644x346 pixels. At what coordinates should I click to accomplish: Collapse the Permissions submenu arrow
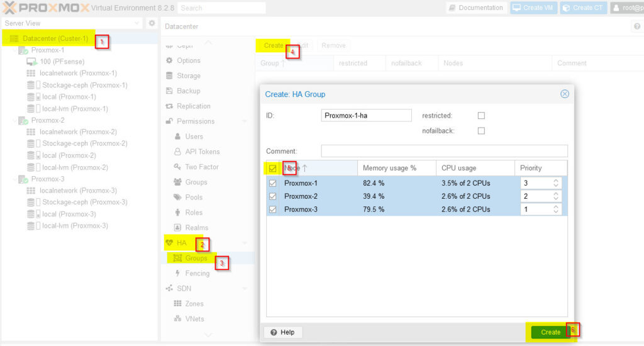245,121
